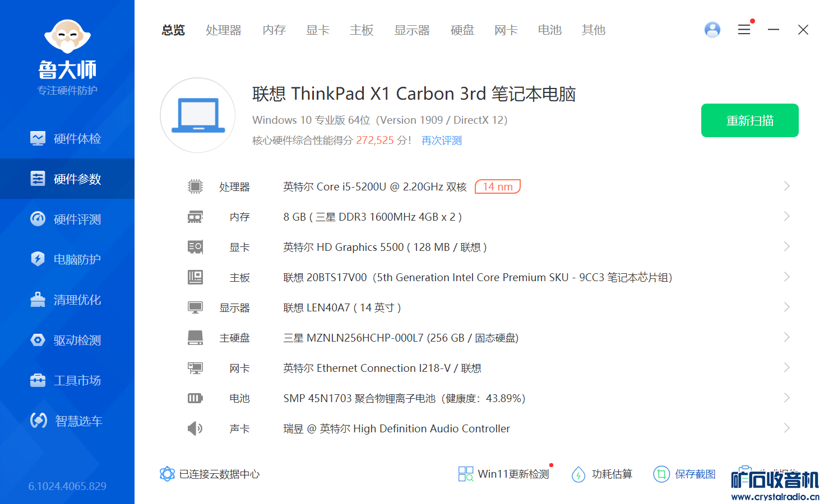Switch to the 处理器 tab
The image size is (824, 504).
tap(224, 30)
